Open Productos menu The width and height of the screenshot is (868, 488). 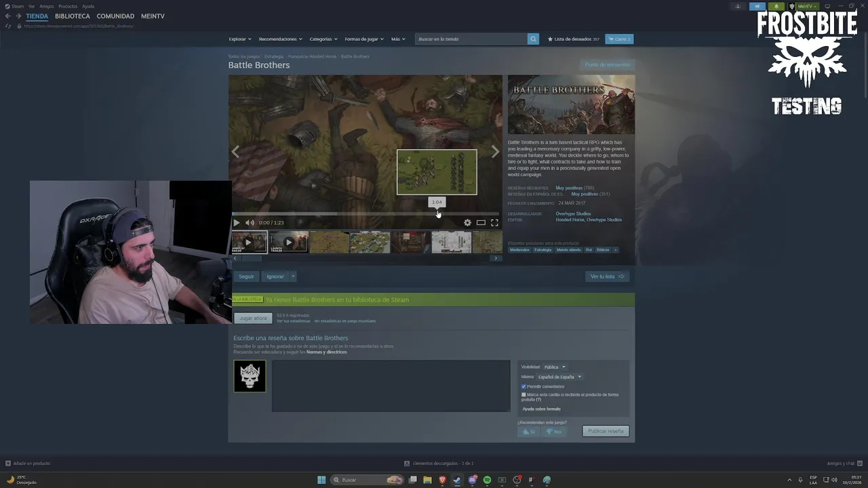point(68,6)
